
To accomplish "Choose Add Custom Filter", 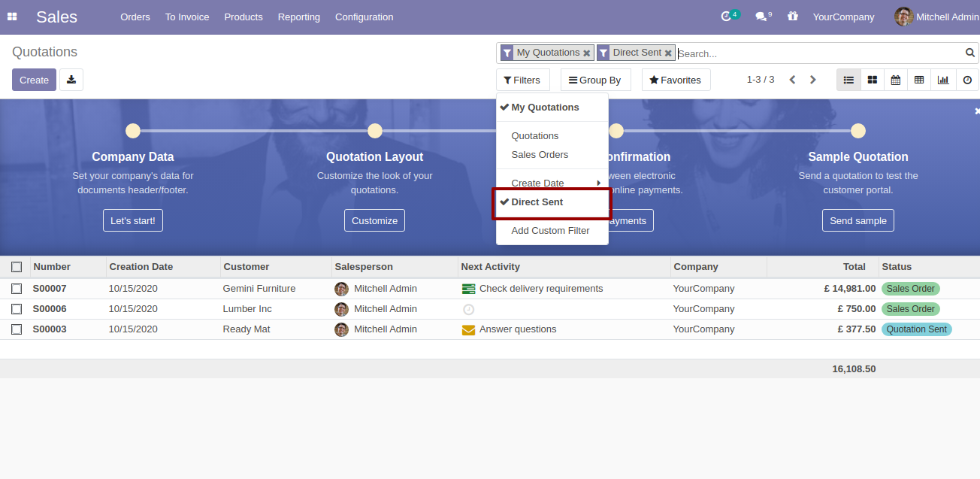I will (552, 231).
